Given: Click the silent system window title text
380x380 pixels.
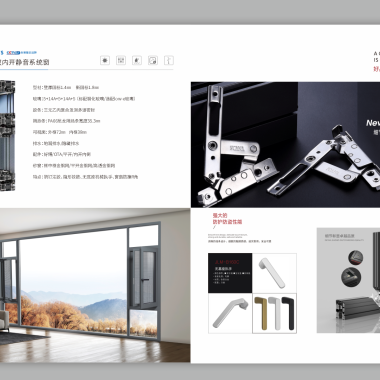Looking at the screenshot, I should click(25, 62).
